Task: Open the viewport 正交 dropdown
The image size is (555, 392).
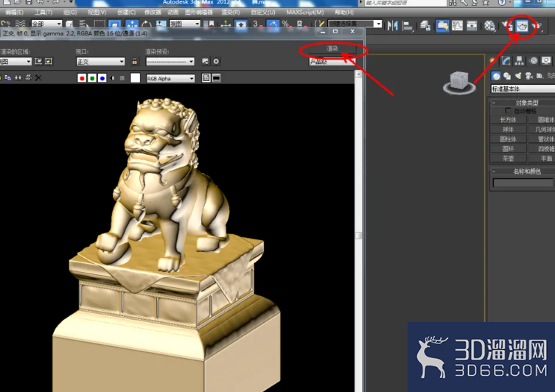Action: 100,62
